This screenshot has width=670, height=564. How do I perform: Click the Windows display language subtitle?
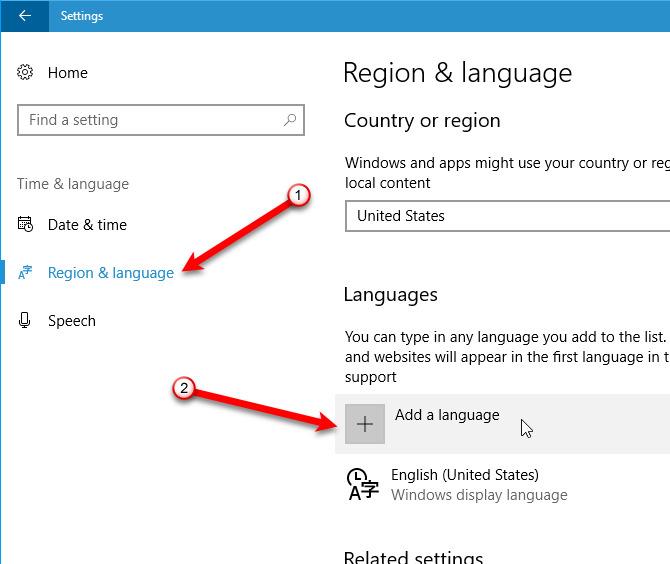click(479, 495)
